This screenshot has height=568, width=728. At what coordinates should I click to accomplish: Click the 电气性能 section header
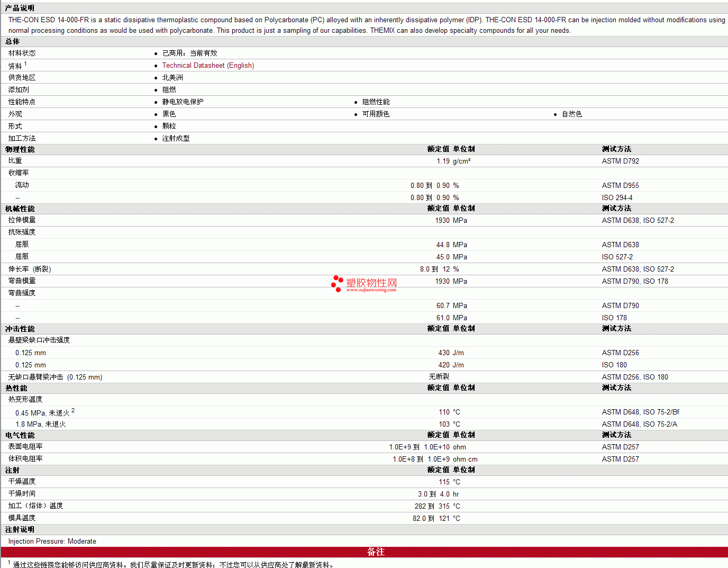click(20, 435)
